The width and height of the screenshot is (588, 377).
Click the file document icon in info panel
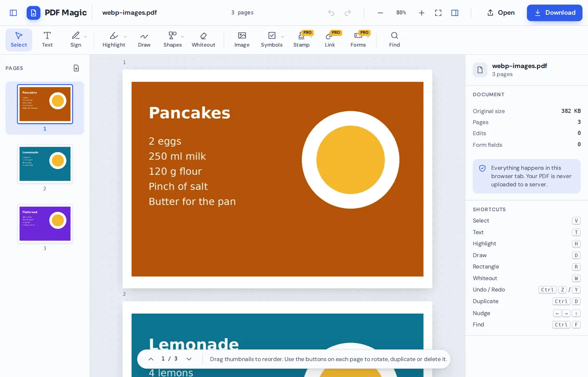[x=480, y=70]
